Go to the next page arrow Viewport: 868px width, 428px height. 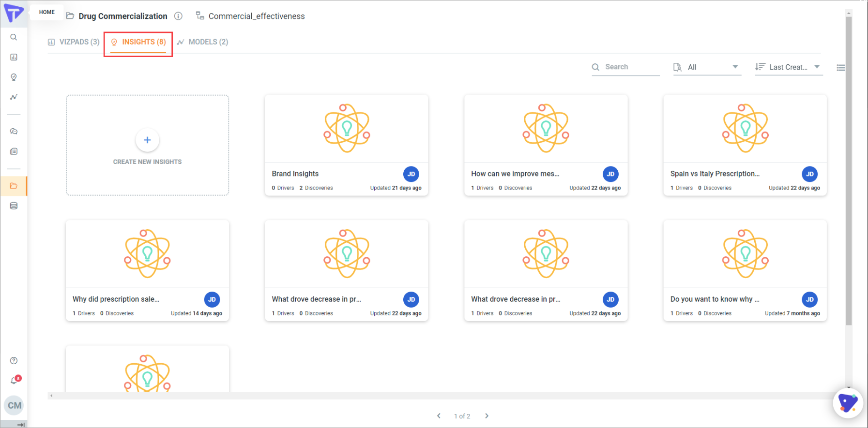(487, 416)
